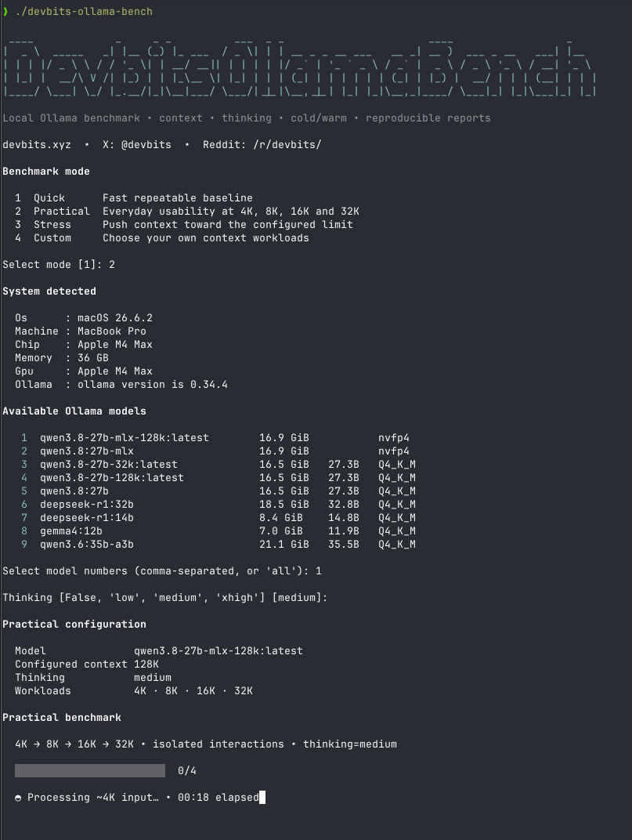Click the 0/4 progress counter
This screenshot has width=632, height=840.
(x=187, y=771)
